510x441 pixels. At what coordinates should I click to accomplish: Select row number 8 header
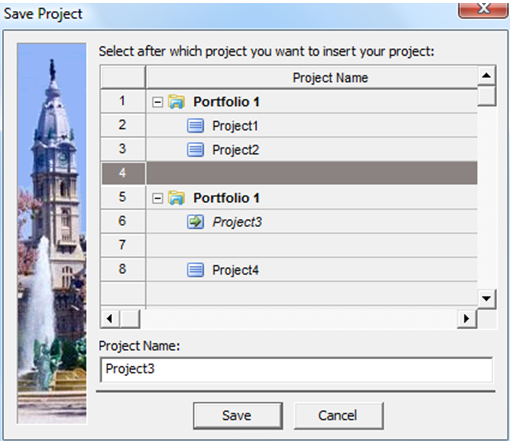(x=123, y=269)
